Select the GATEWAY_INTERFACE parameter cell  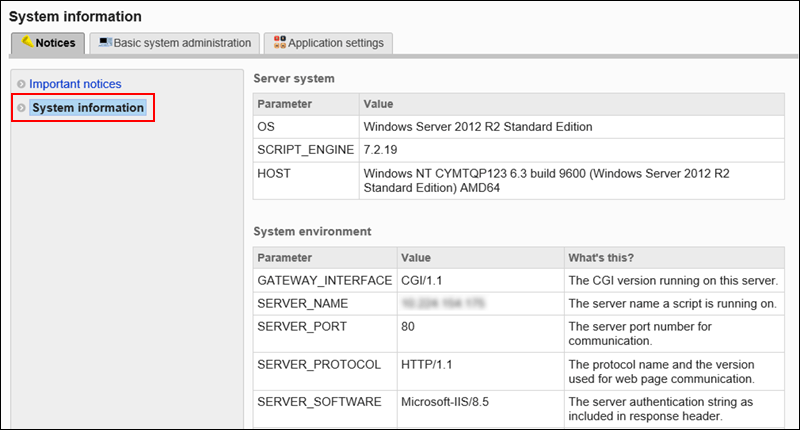pos(325,281)
